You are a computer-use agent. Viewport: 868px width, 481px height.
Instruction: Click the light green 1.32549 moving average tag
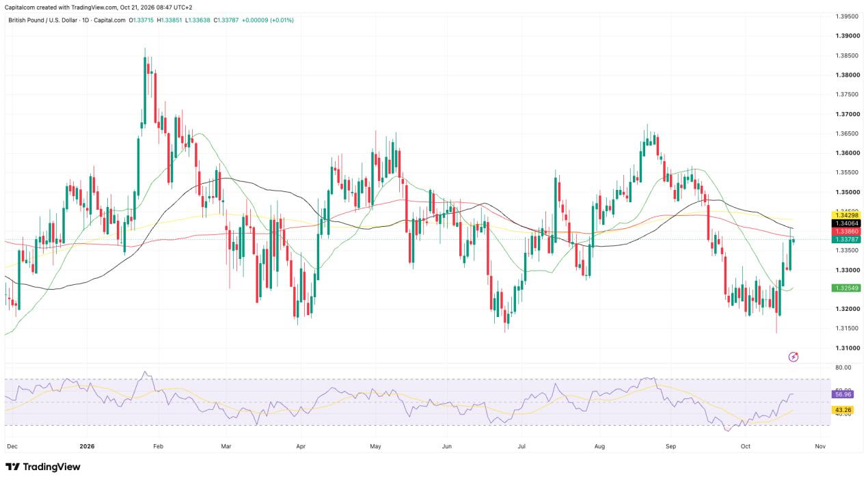[846, 288]
